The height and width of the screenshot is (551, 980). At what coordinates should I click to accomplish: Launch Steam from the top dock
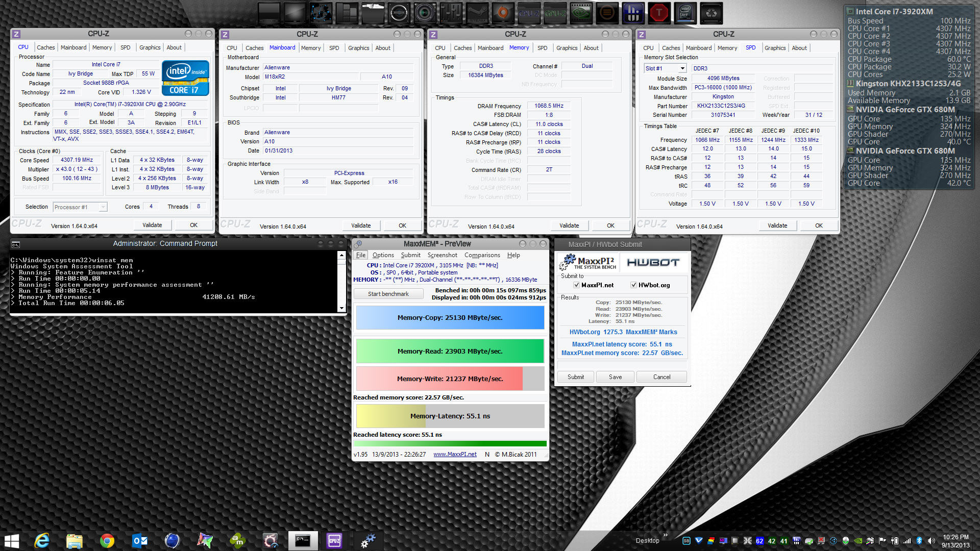point(477,13)
